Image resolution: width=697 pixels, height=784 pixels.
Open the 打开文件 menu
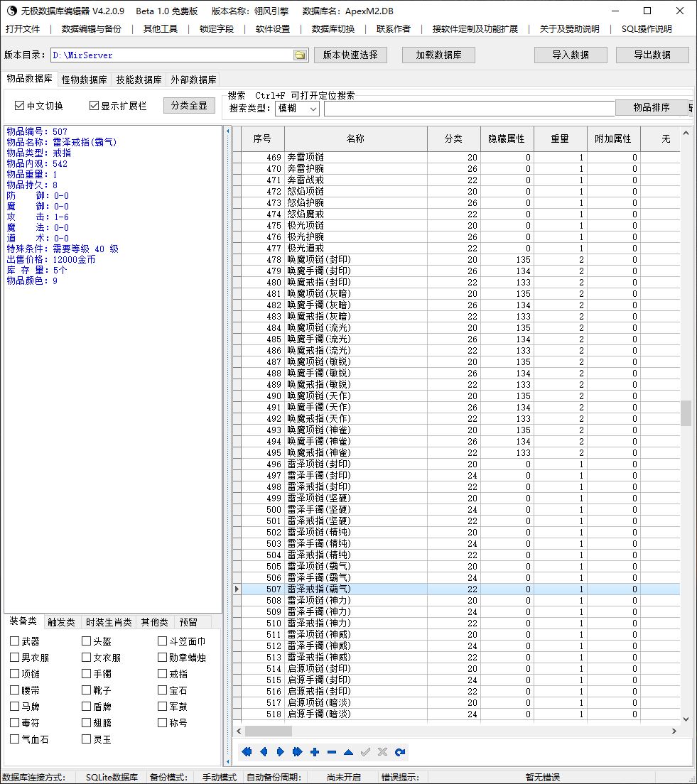pyautogui.click(x=23, y=29)
